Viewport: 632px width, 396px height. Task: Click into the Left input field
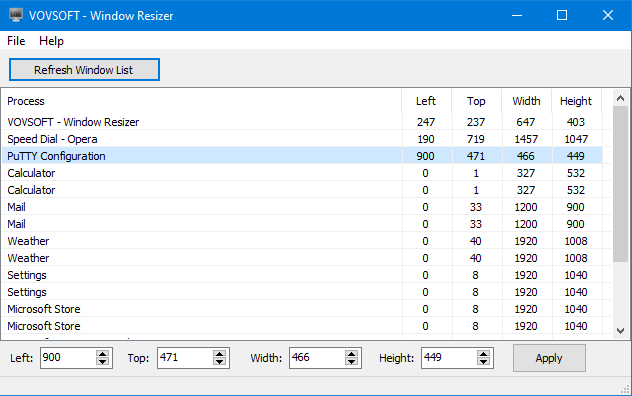(68, 358)
